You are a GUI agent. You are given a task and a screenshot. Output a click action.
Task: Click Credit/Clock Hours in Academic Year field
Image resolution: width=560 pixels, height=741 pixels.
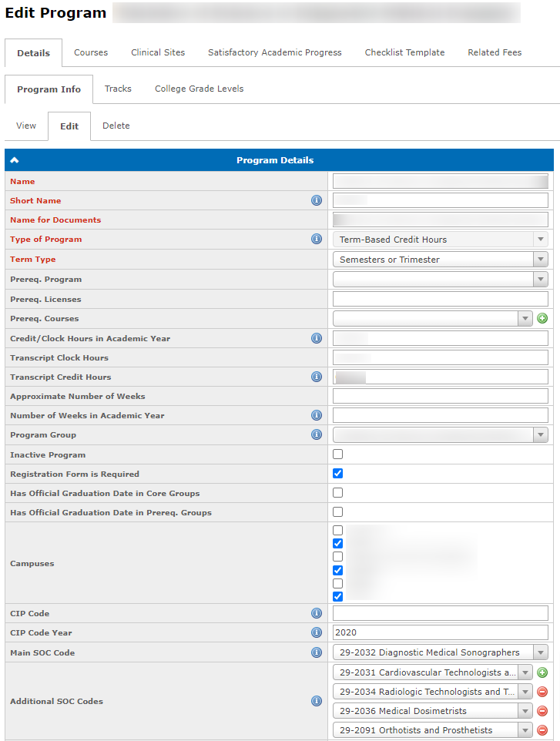(441, 338)
